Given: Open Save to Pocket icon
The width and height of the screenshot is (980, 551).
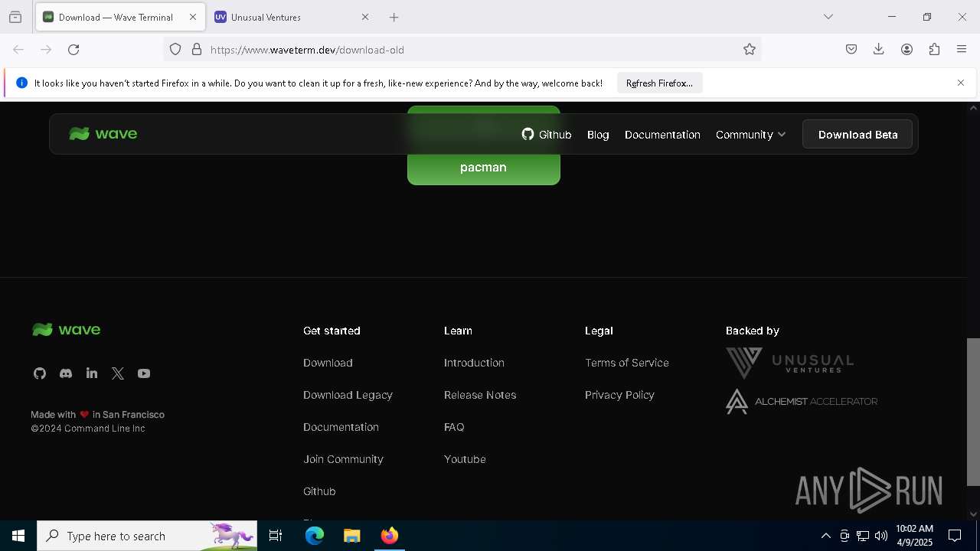Looking at the screenshot, I should (x=851, y=50).
